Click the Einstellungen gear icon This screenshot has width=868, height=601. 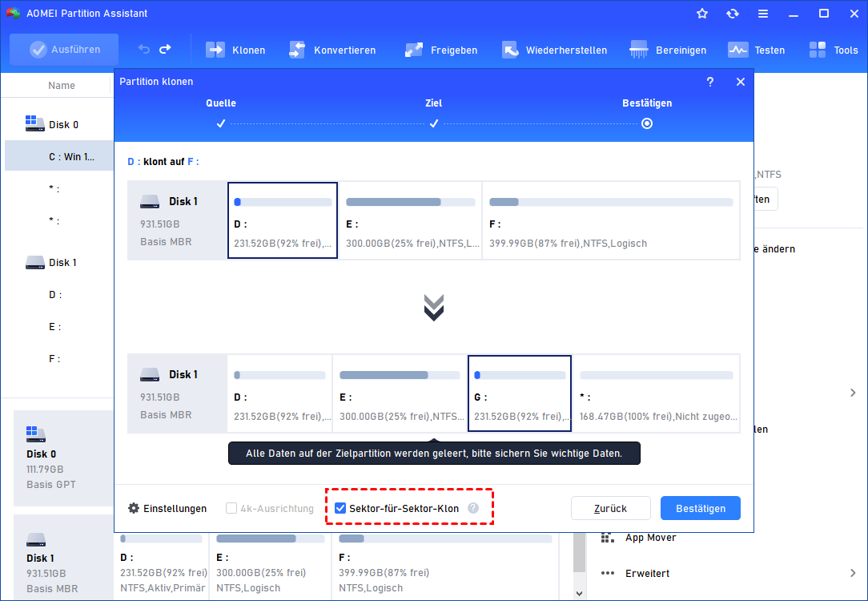(134, 508)
